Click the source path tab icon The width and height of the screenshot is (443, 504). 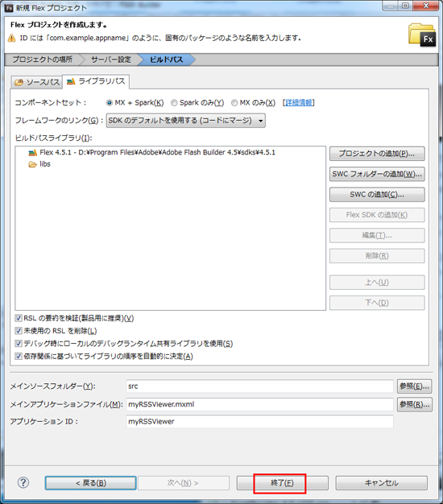pyautogui.click(x=19, y=82)
